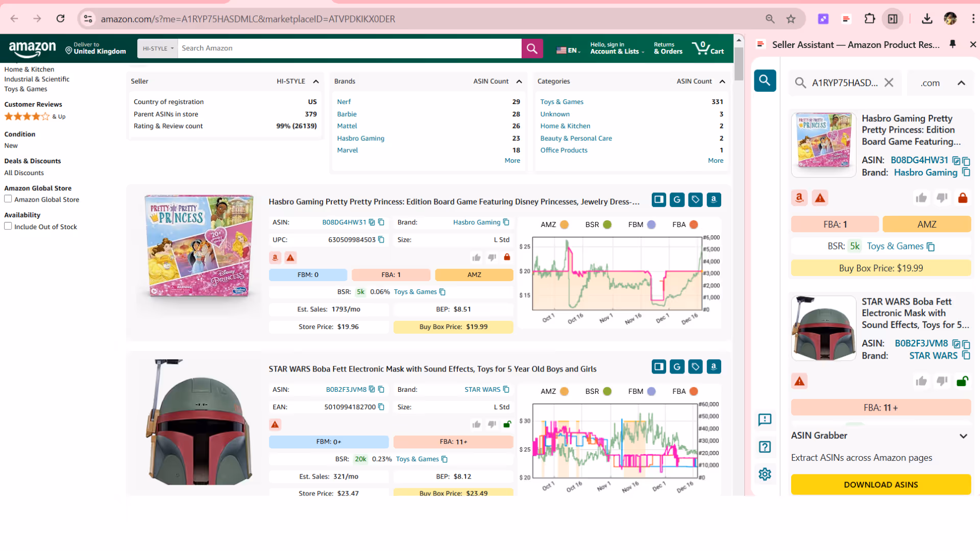980x551 pixels.
Task: Open Chrome extensions puzzle icon
Action: pos(869,19)
